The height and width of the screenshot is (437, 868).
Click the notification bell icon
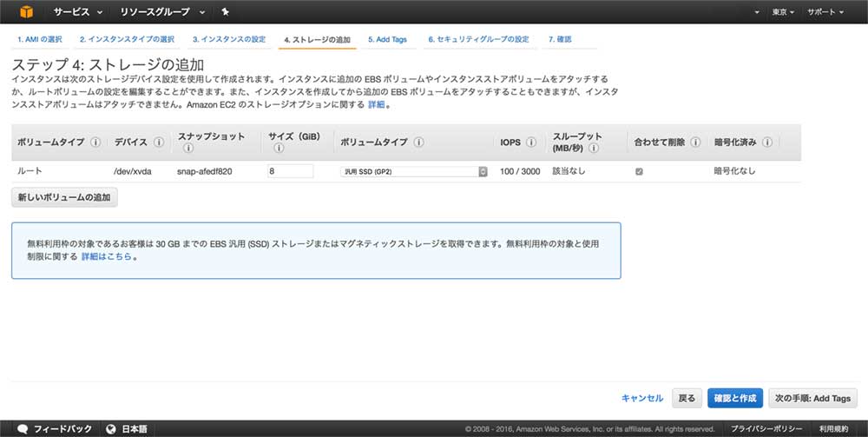[755, 12]
